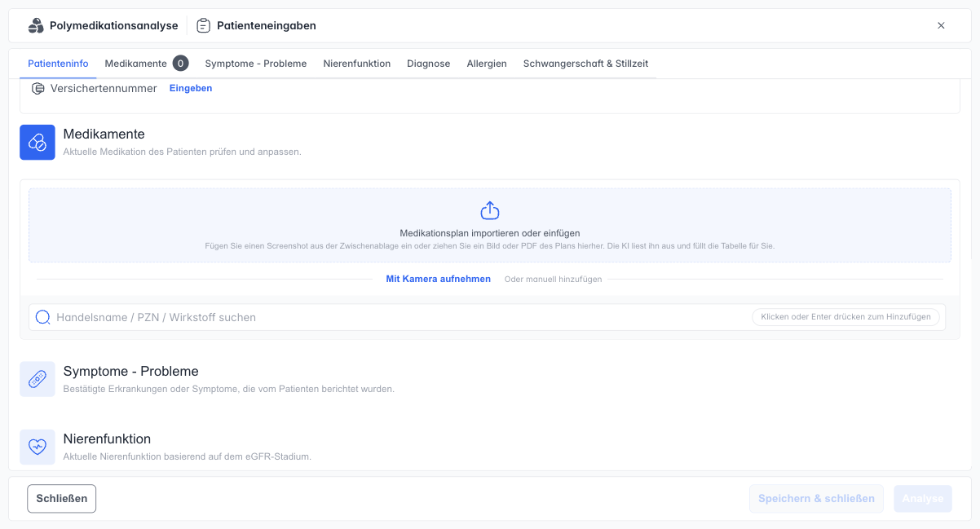Image resolution: width=980 pixels, height=529 pixels.
Task: Click the Nierenfunktion section heading
Action: tap(107, 439)
